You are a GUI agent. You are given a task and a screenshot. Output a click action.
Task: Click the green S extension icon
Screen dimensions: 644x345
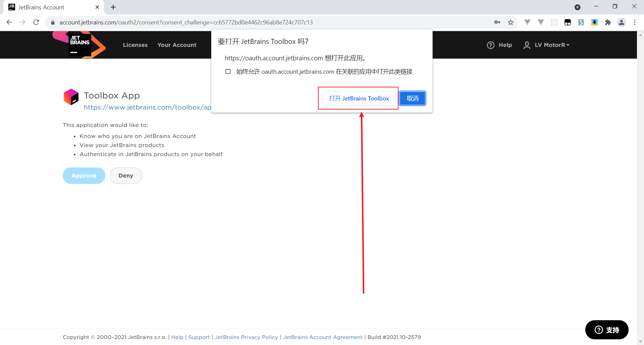[581, 22]
